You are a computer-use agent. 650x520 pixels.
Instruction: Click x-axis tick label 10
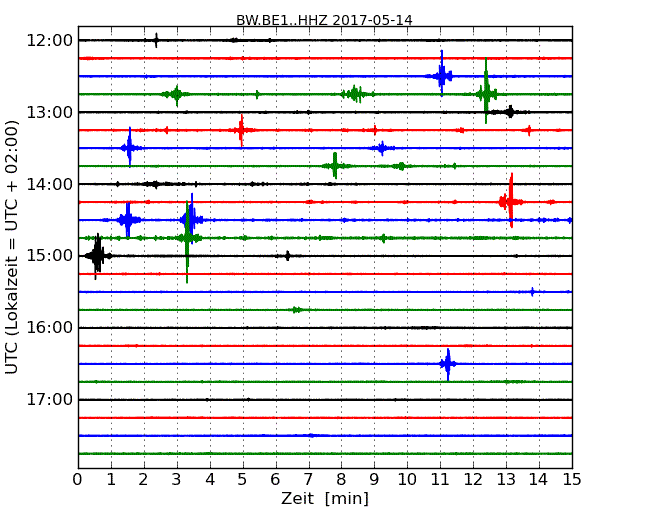(407, 480)
